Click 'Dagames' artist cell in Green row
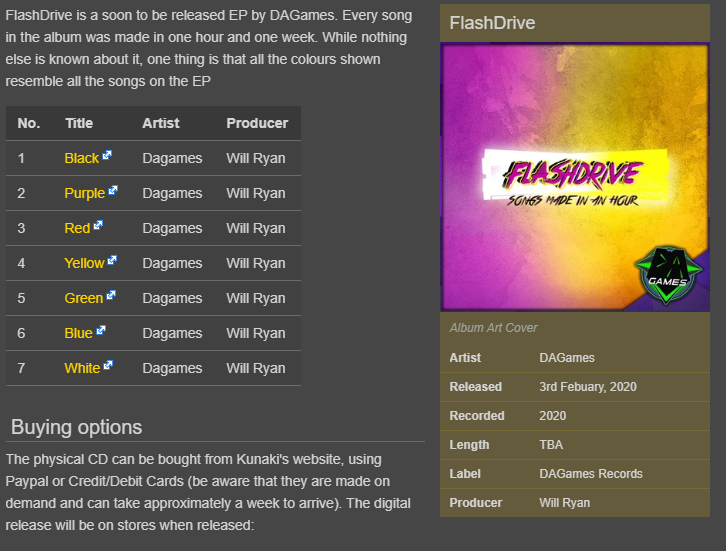This screenshot has height=551, width=726. point(172,298)
